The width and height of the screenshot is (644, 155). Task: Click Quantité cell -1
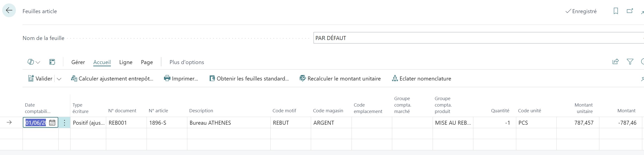tap(494, 123)
